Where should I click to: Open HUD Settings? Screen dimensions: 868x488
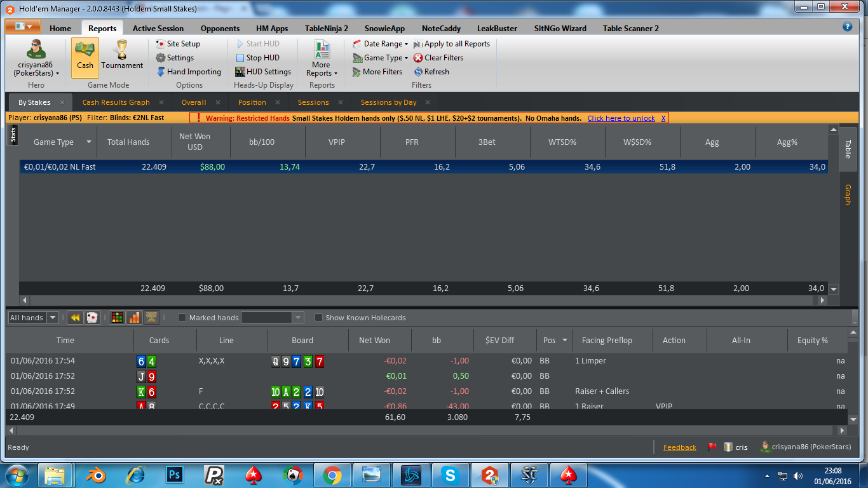coord(263,72)
